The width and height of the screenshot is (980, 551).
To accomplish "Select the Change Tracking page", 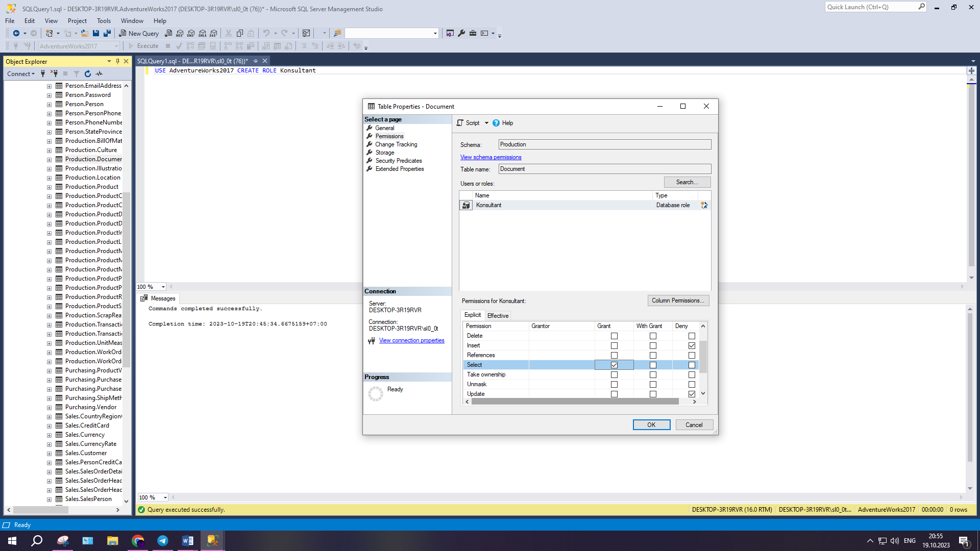I will (396, 144).
